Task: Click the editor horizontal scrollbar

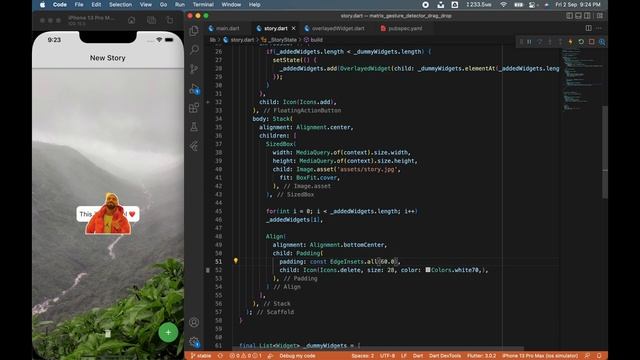Action: click(x=378, y=349)
